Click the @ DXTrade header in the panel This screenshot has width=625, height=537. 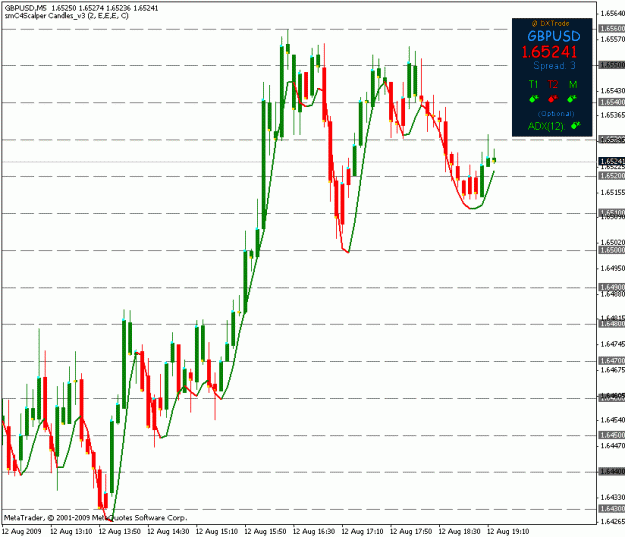[x=550, y=24]
